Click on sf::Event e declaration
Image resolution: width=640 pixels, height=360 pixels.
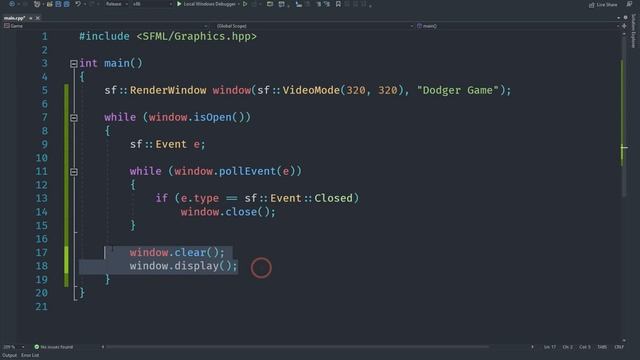pyautogui.click(x=167, y=144)
